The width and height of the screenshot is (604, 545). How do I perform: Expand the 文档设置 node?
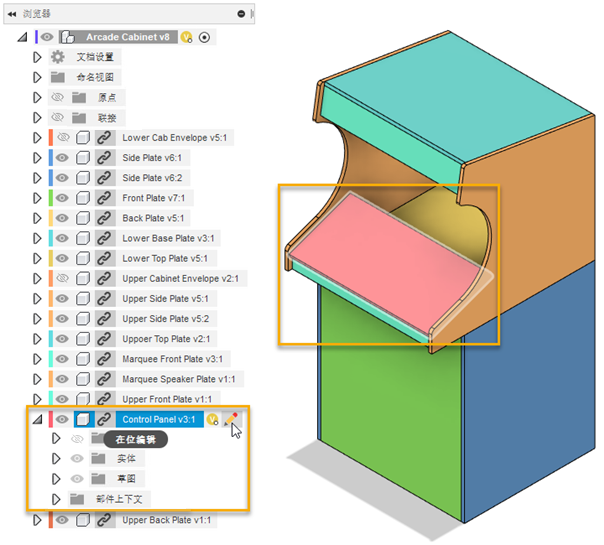click(x=37, y=57)
